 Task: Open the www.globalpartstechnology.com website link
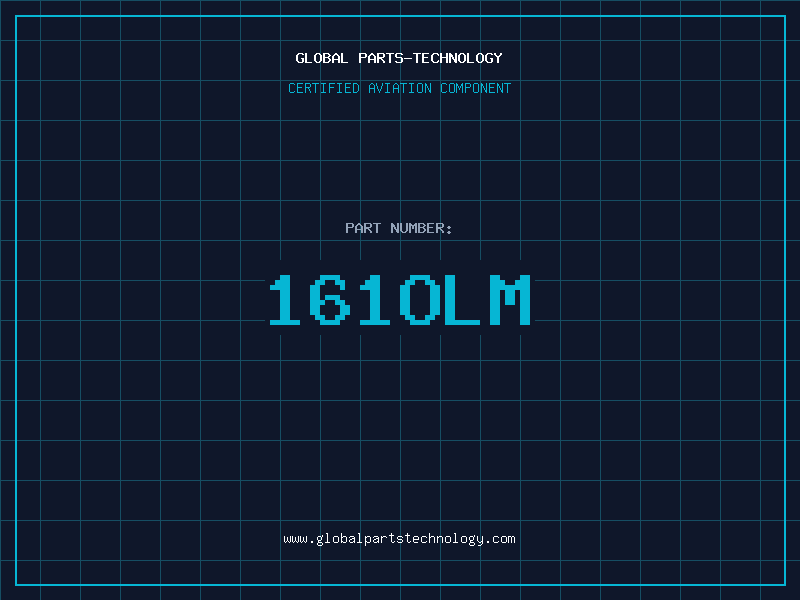pyautogui.click(x=399, y=539)
